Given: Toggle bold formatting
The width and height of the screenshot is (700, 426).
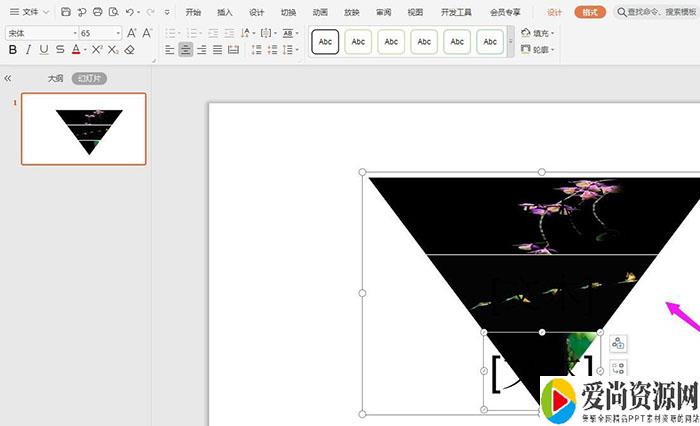Looking at the screenshot, I should pyautogui.click(x=13, y=49).
